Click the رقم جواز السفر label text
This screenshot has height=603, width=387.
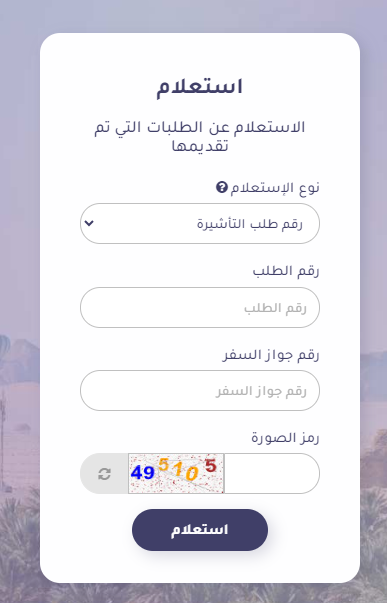click(271, 355)
